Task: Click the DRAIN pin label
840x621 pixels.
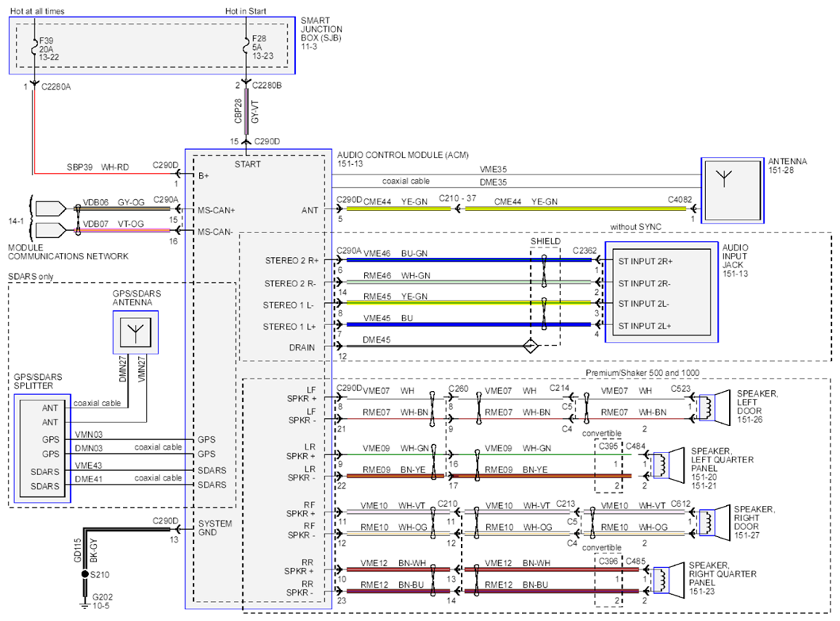Action: click(302, 347)
